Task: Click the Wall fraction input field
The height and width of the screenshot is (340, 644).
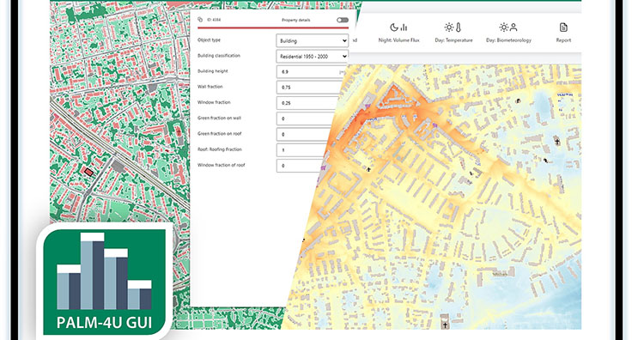Action: coord(309,88)
